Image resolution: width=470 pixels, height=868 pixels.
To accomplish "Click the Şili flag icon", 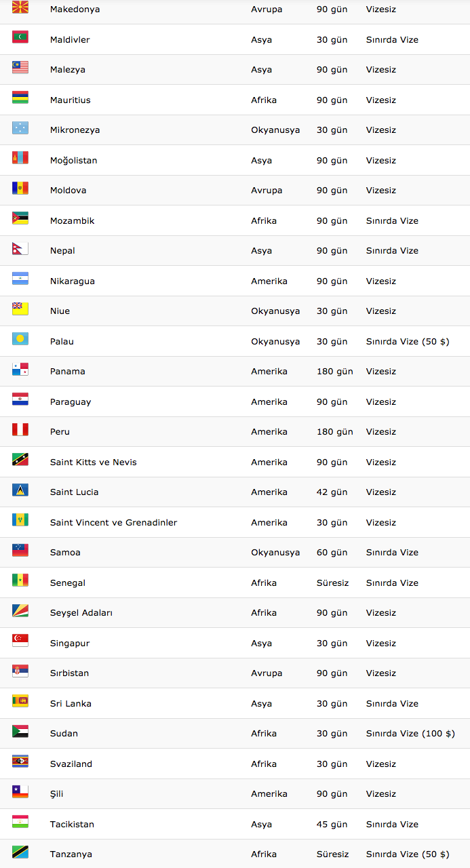I will click(x=20, y=791).
